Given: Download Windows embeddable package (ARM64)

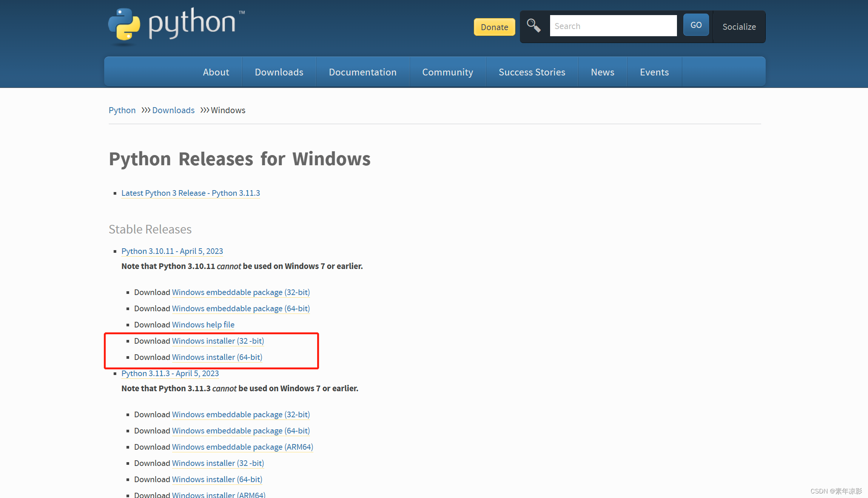Looking at the screenshot, I should [242, 447].
